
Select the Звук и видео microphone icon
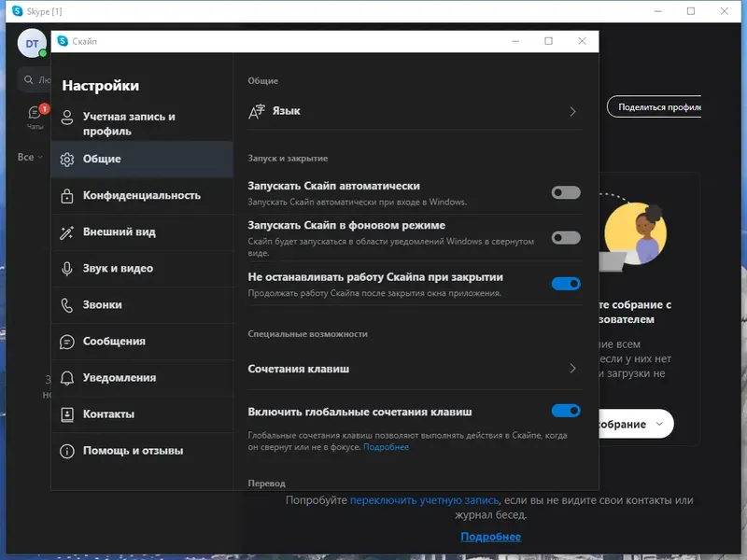pyautogui.click(x=68, y=269)
